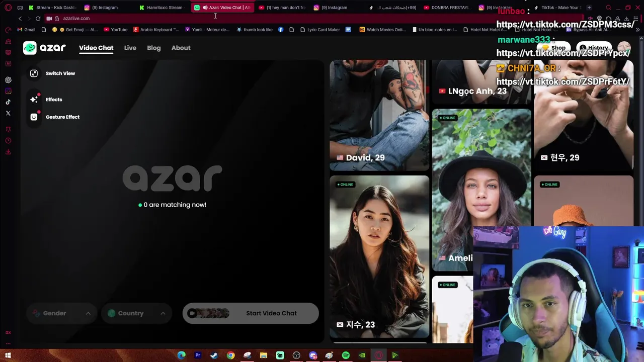Screen dimensions: 644x362
Task: Open the Streamlabs icon in the taskbar
Action: [280, 355]
